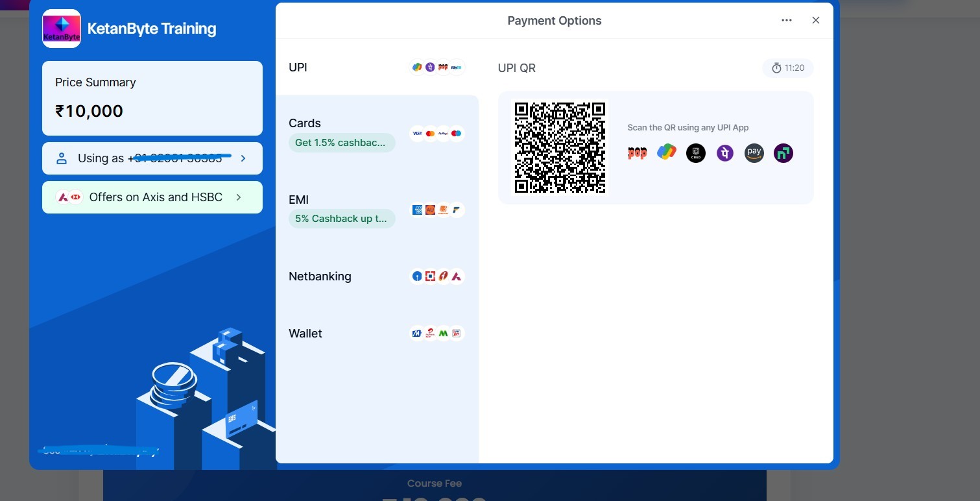
Task: Open Offers on Axis and HSBC
Action: (152, 197)
